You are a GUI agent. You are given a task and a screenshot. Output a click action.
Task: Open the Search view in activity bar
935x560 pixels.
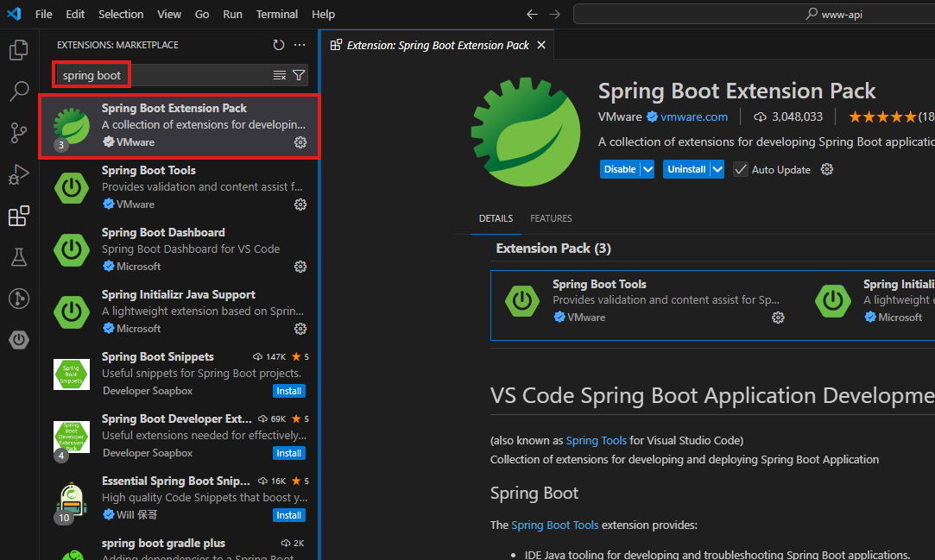tap(18, 91)
